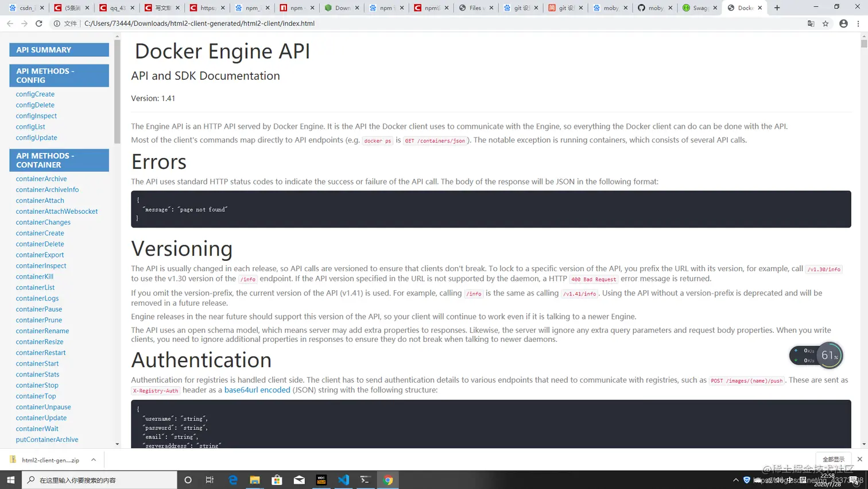Click the file info icon in address bar
The height and width of the screenshot is (489, 868).
(57, 24)
